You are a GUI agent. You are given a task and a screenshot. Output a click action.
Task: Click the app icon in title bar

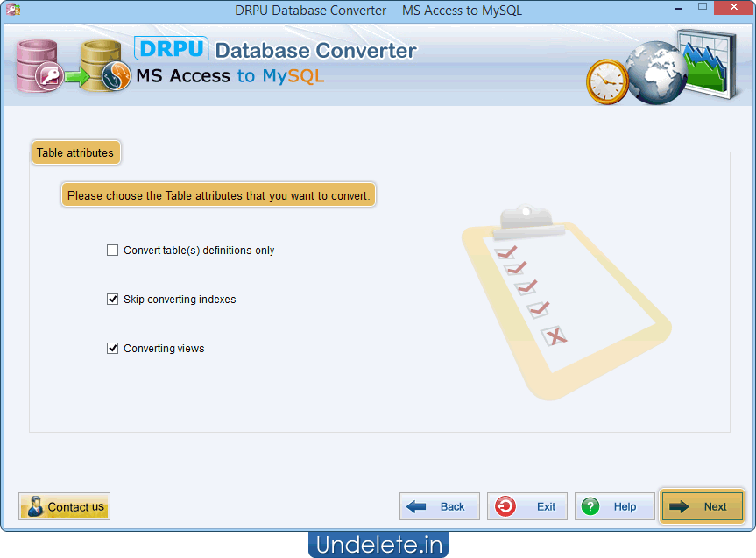click(x=13, y=9)
